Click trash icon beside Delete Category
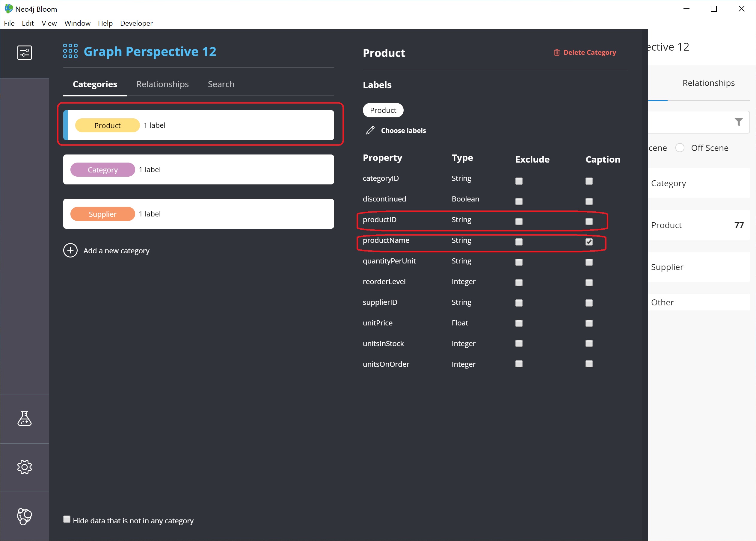The image size is (756, 541). [556, 52]
